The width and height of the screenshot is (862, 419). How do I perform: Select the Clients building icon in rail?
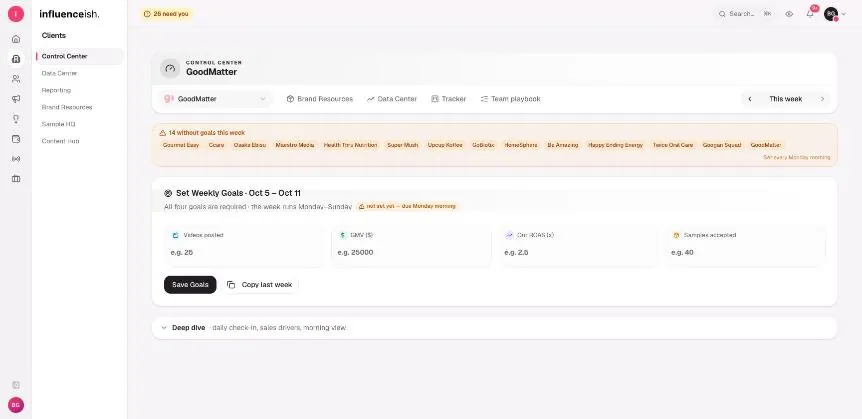[x=16, y=59]
